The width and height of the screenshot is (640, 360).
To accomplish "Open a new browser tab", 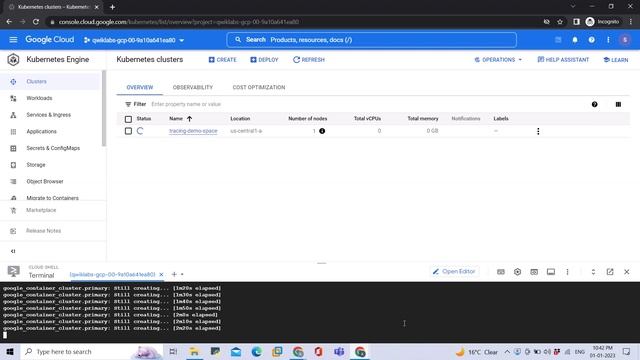I will (x=112, y=7).
